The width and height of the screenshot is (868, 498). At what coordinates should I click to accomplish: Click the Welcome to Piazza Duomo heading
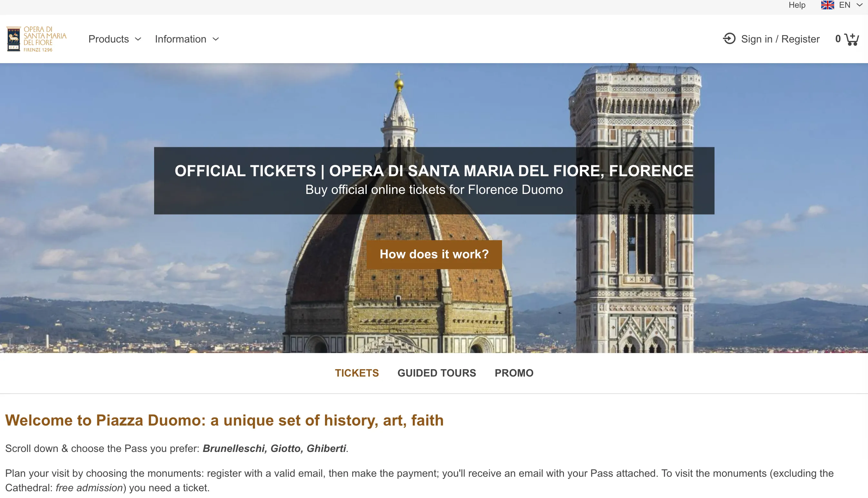pyautogui.click(x=224, y=420)
